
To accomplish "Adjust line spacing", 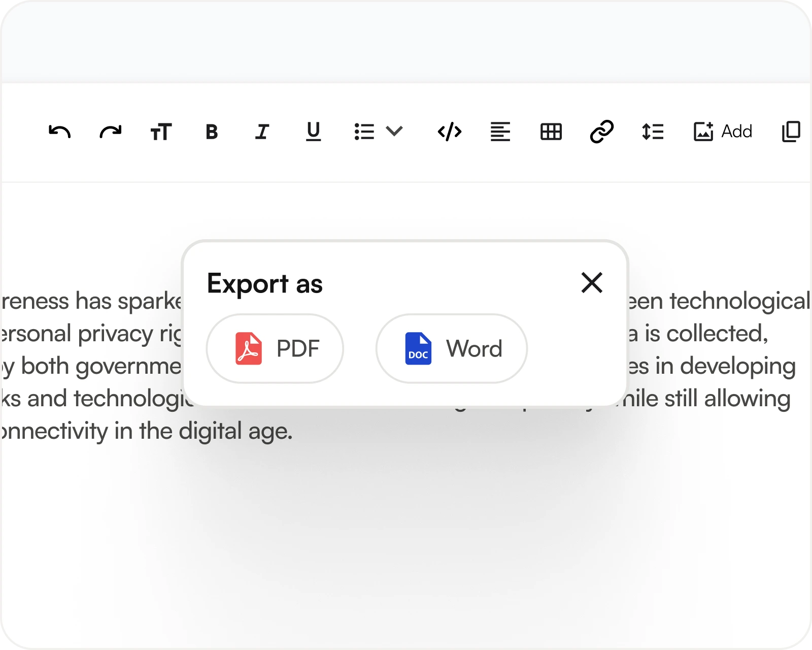I will pos(653,132).
